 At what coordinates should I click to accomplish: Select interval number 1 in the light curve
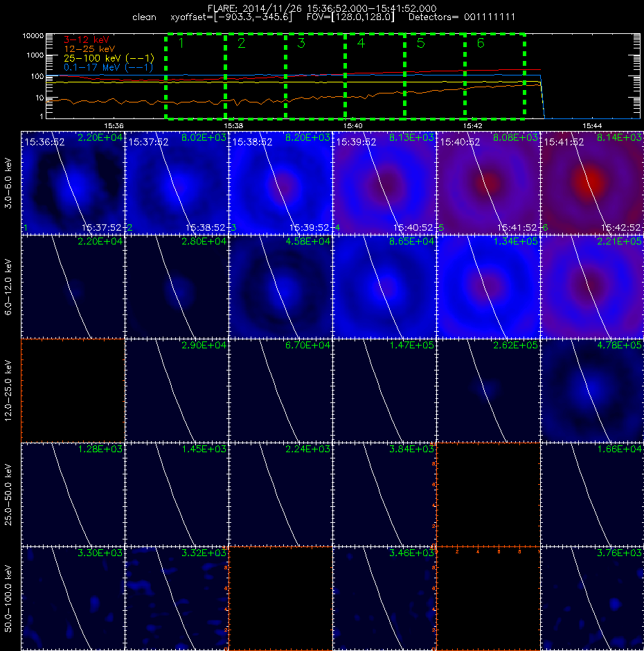[195, 76]
